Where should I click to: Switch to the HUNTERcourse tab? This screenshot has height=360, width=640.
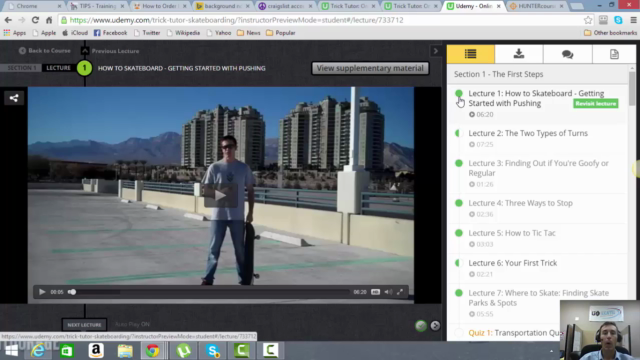point(536,6)
